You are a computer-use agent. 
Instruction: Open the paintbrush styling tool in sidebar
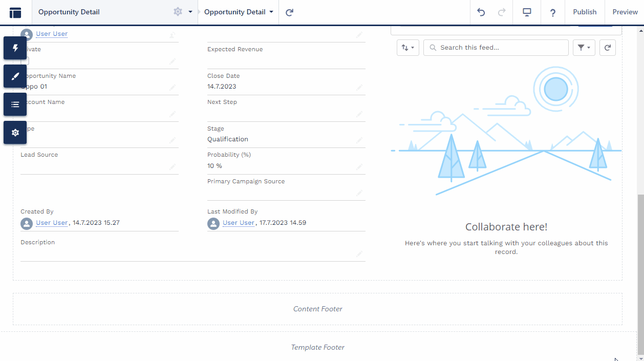click(x=15, y=76)
